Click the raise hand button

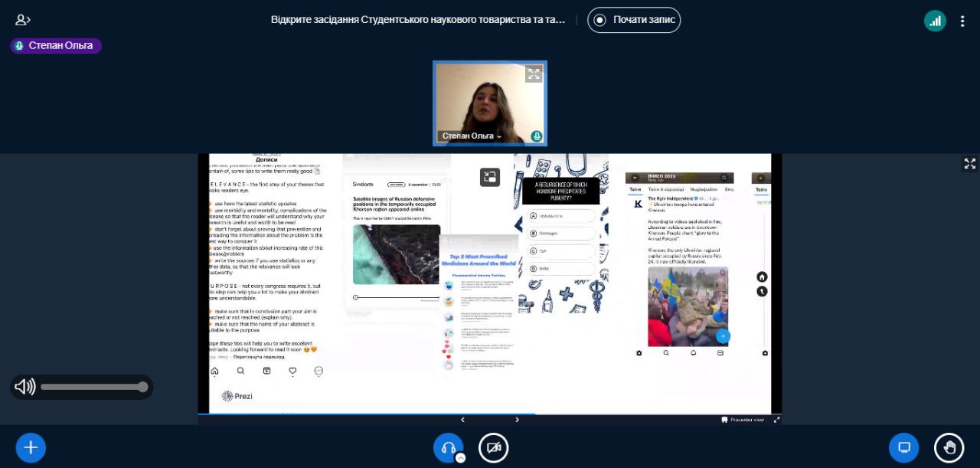coord(949,448)
